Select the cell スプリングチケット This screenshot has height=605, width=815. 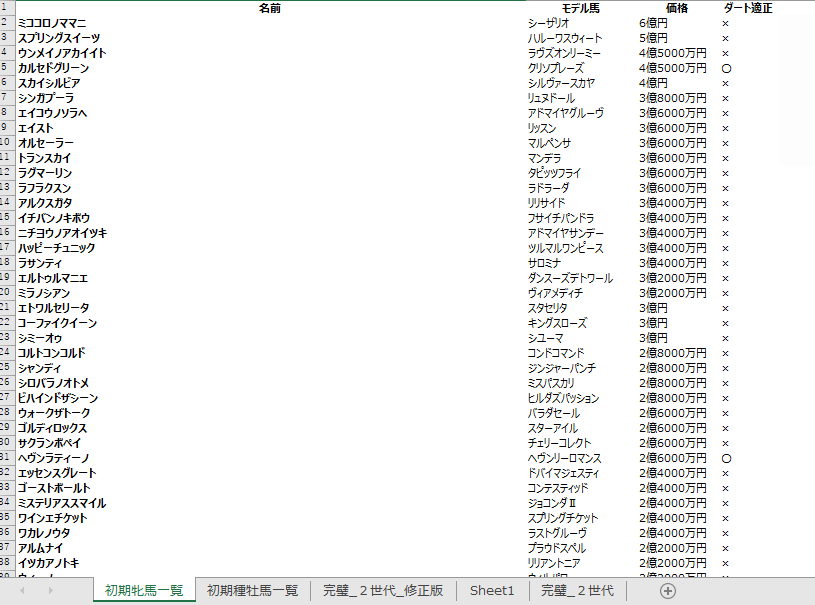581,518
